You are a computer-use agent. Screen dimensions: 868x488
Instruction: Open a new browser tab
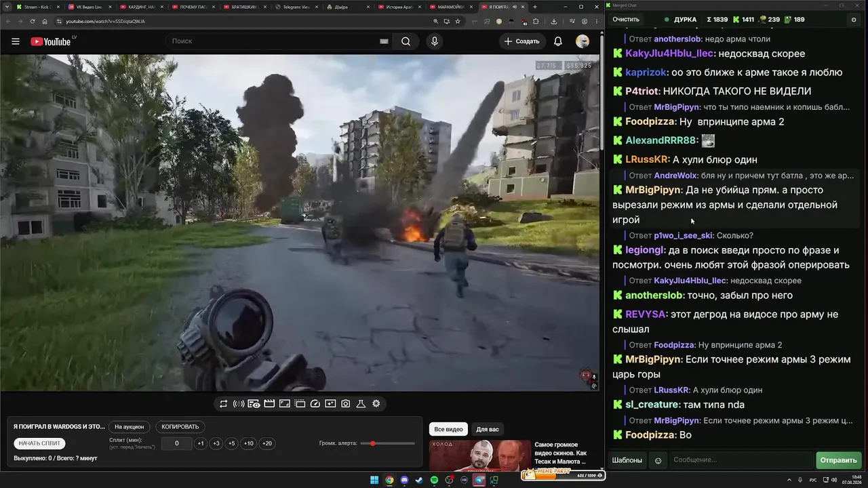tap(535, 7)
